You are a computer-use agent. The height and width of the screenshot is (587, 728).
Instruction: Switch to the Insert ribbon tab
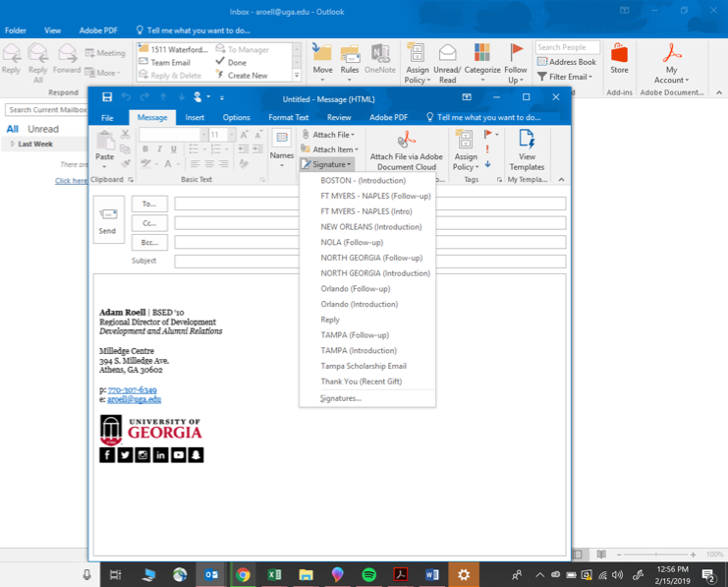(195, 118)
